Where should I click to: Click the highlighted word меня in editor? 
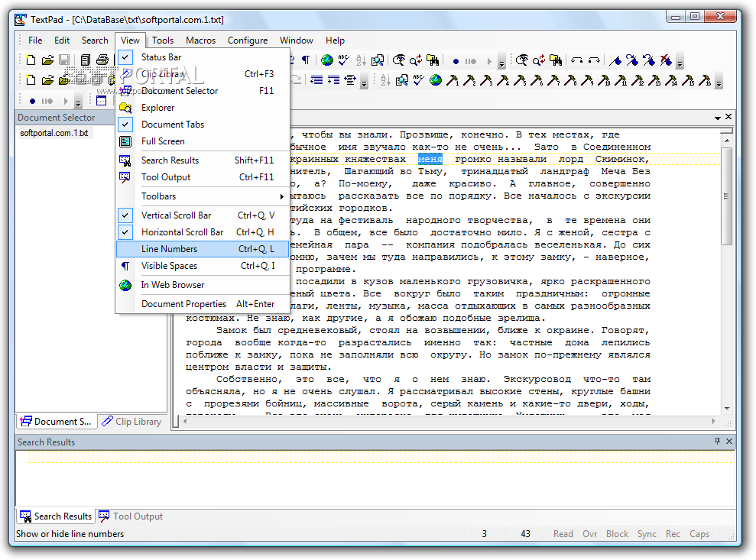(430, 160)
